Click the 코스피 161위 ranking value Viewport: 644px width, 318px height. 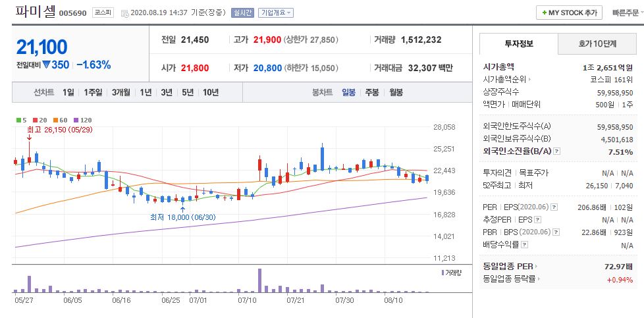[x=612, y=80]
